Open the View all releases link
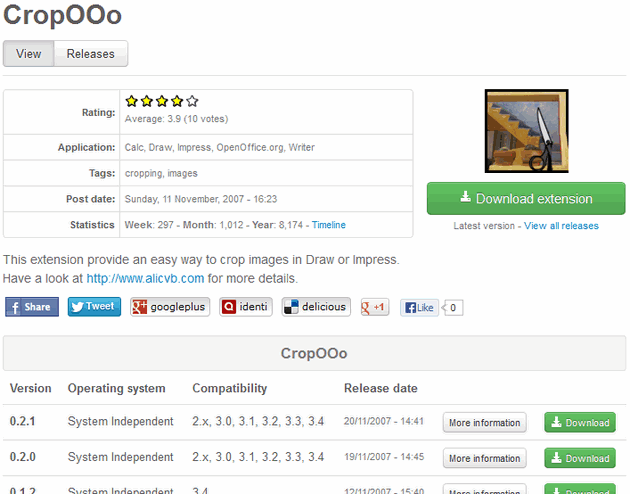Viewport: 630px width, 494px height. [x=561, y=226]
